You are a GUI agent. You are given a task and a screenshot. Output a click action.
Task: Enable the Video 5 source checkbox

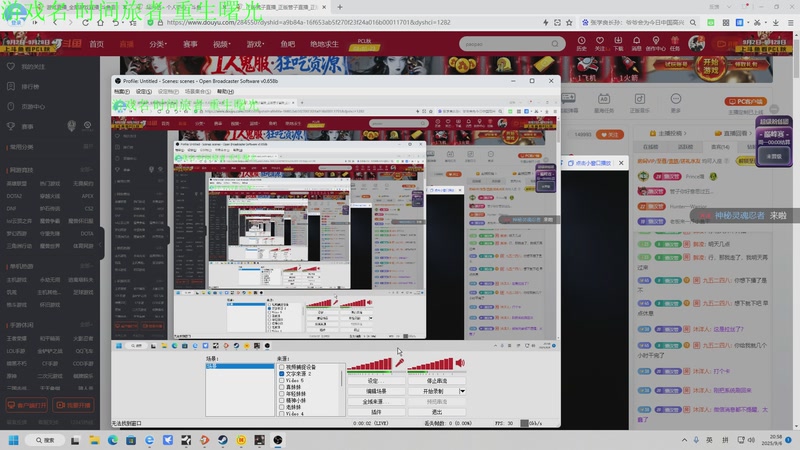click(x=282, y=380)
